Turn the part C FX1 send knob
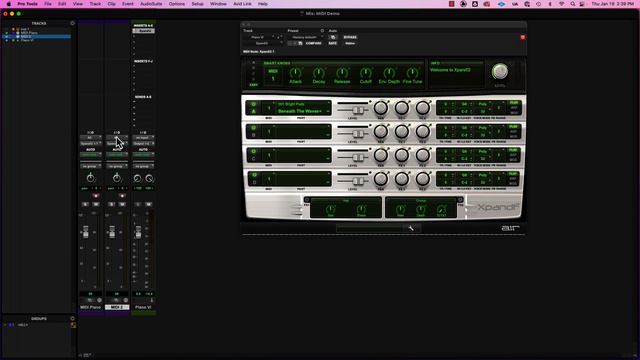The image size is (640, 360). pyautogui.click(x=402, y=155)
